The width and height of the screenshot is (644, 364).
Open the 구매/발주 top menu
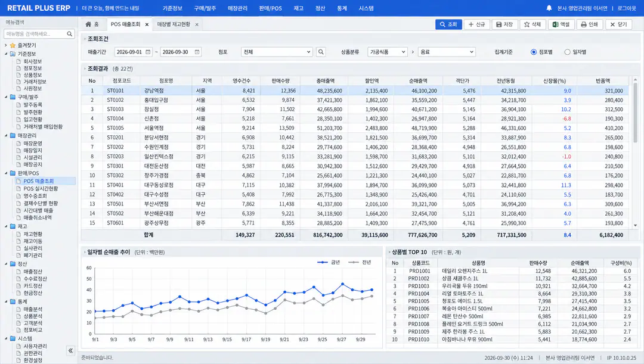click(205, 8)
